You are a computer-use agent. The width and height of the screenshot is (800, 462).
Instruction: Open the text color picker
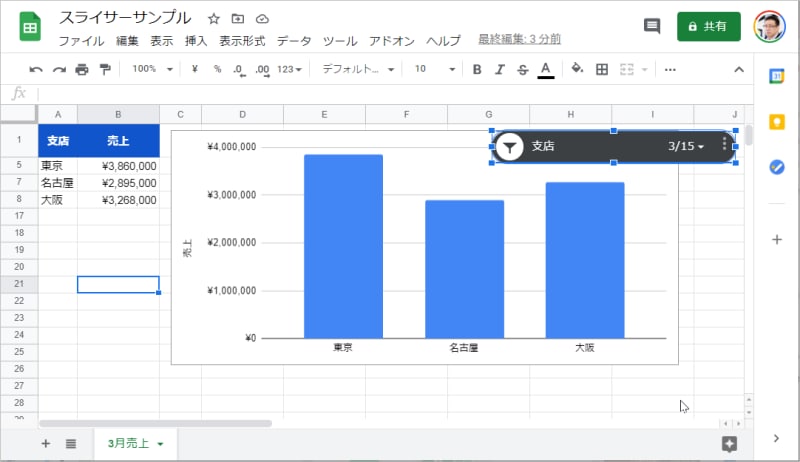click(546, 70)
